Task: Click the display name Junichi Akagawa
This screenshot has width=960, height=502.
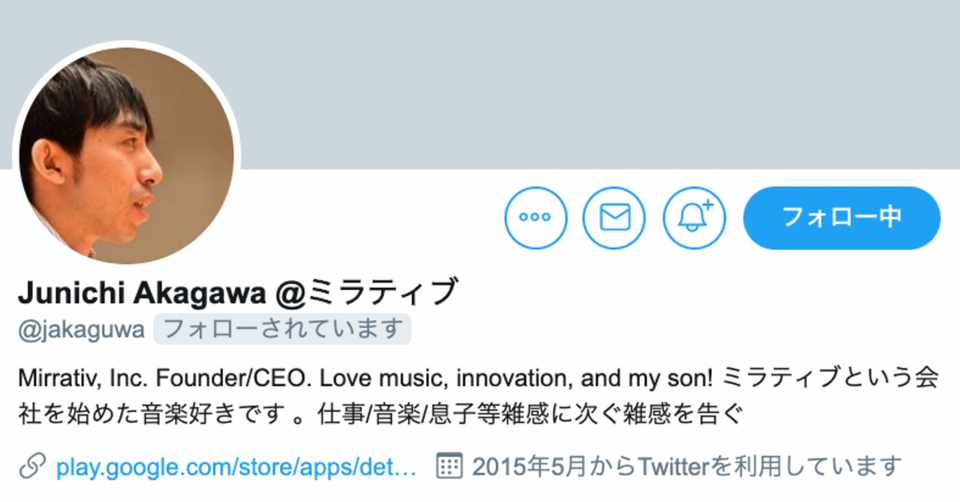Action: (140, 292)
